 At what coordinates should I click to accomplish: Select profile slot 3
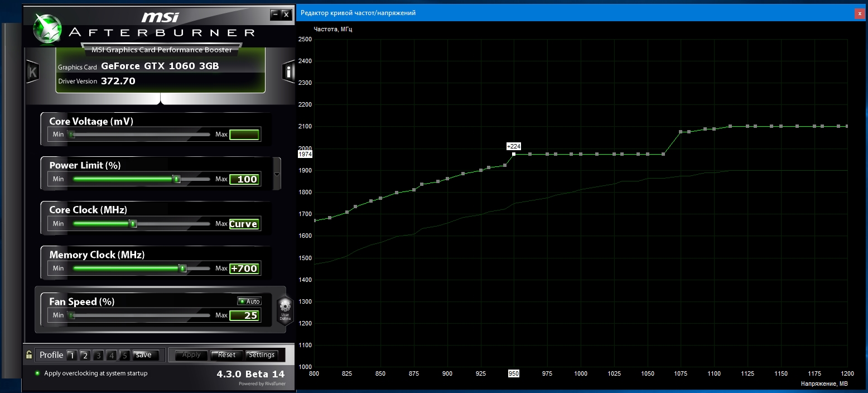point(98,355)
